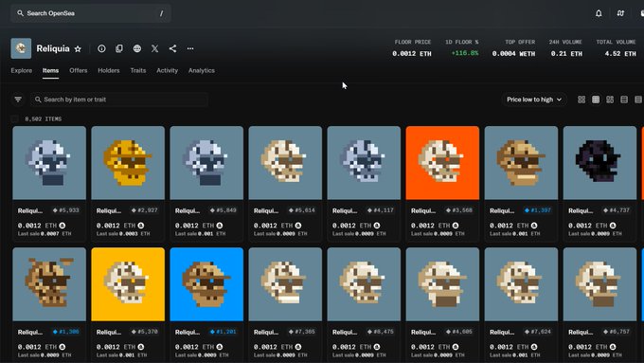Open the more options ellipsis menu
Viewport: 644px width, 363px height.
pos(190,48)
